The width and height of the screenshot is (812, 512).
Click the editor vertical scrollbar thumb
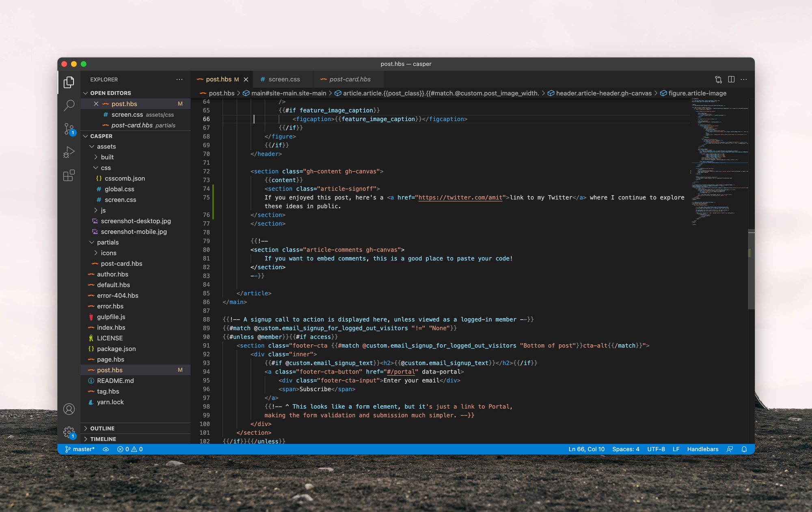click(x=751, y=270)
